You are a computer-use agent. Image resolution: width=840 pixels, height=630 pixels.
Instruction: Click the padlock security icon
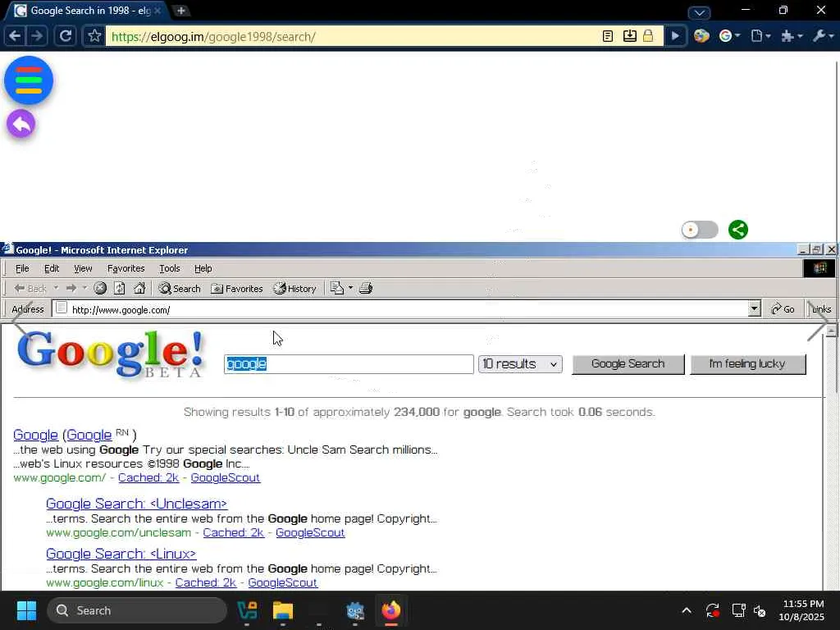[648, 36]
